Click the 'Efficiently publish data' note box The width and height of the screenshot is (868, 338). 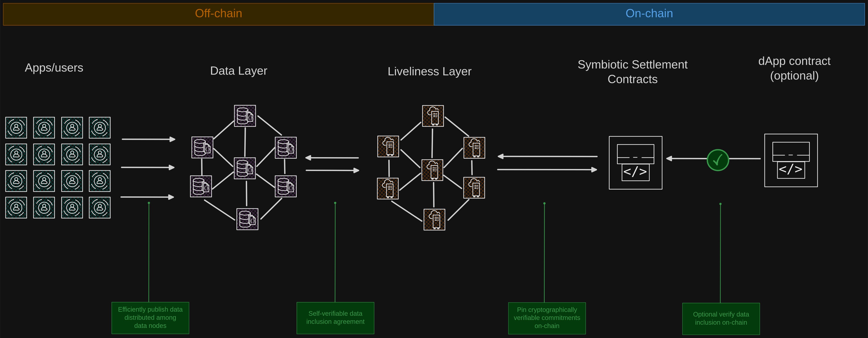point(150,318)
